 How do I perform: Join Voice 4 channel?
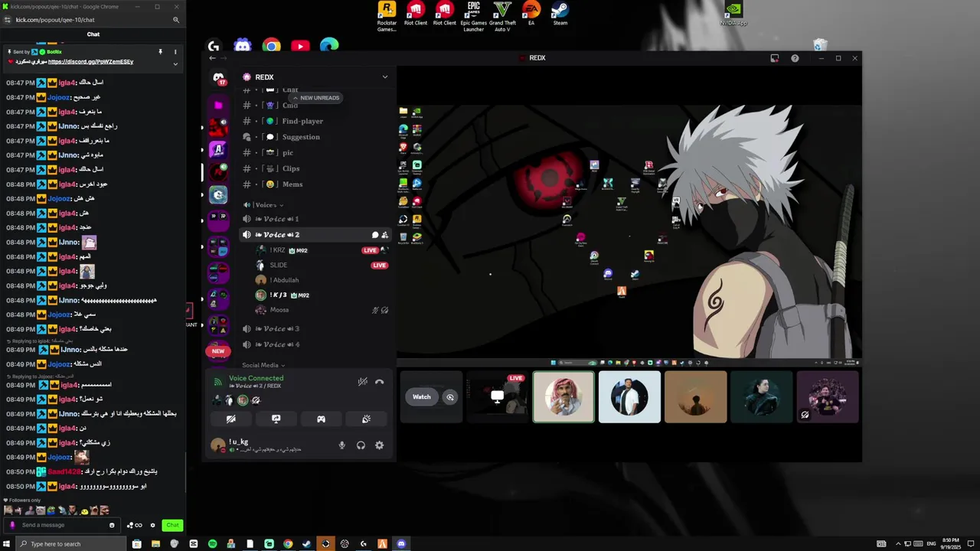(x=315, y=344)
